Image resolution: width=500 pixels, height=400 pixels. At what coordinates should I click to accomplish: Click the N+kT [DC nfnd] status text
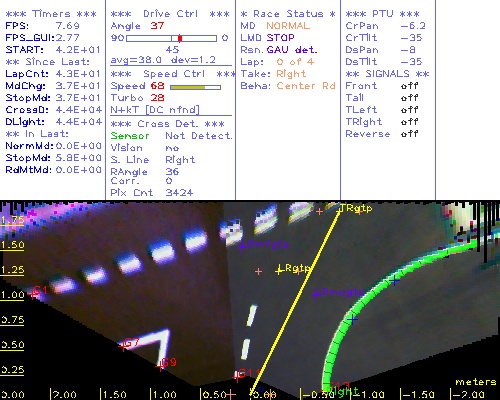(155, 110)
